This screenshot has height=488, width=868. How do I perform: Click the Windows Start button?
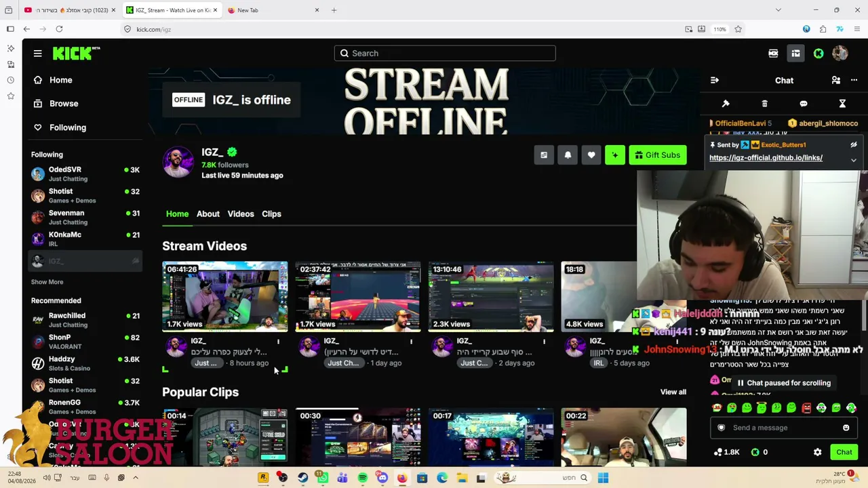603,479
